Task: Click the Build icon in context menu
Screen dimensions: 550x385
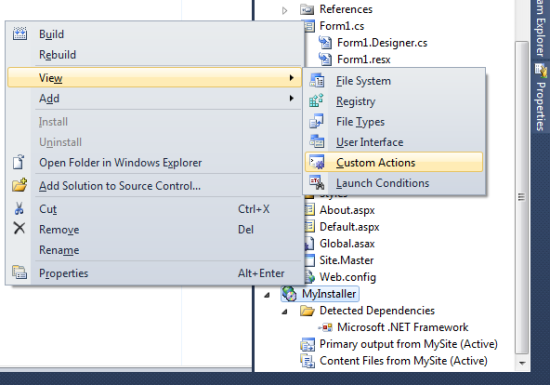Action: [x=20, y=34]
